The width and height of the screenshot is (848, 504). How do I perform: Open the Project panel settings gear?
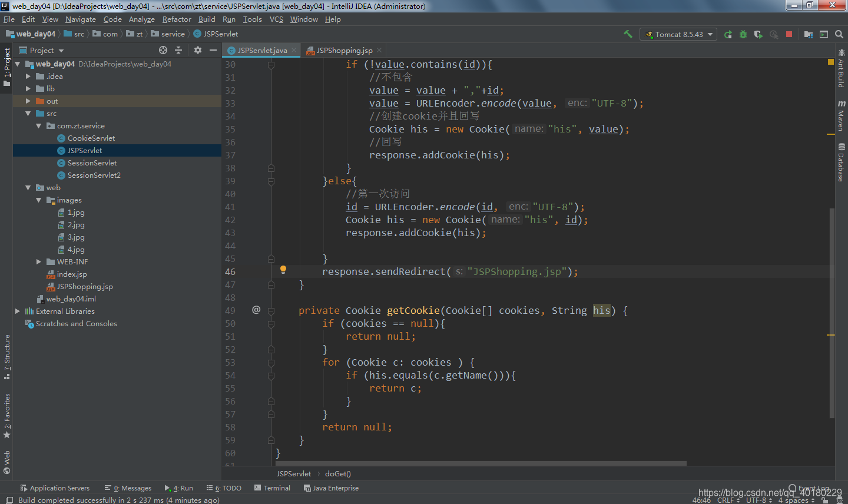pyautogui.click(x=198, y=50)
